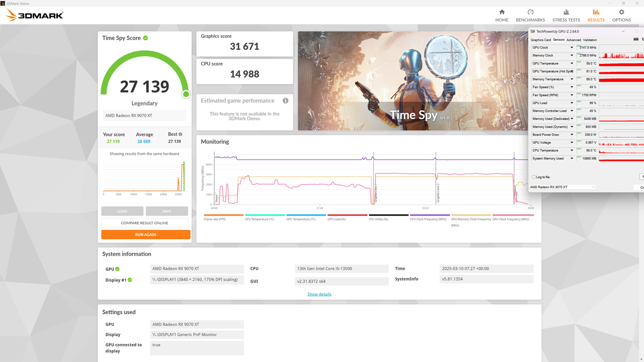Open the Memory Clock sensor dropdown
The image size is (644, 362).
(x=572, y=55)
